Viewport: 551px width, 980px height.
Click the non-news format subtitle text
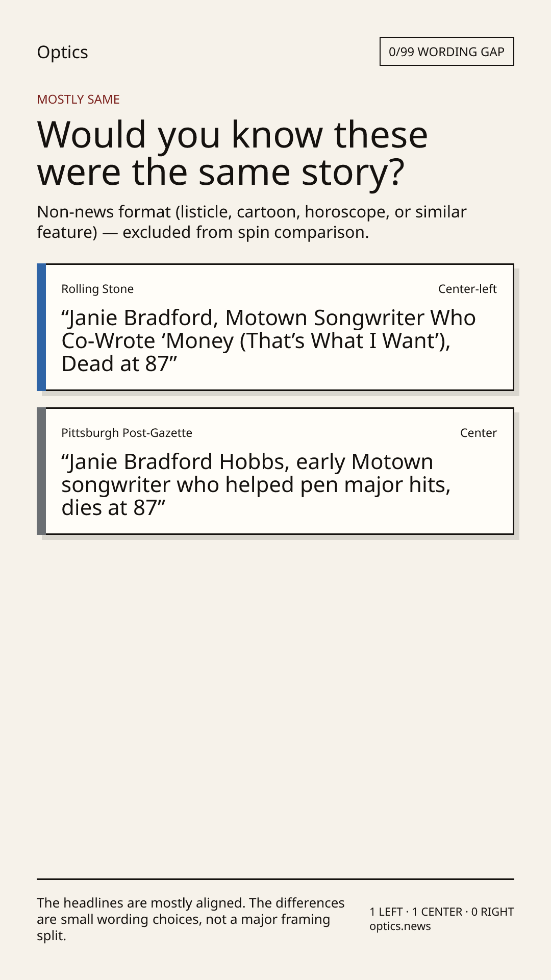coord(252,222)
